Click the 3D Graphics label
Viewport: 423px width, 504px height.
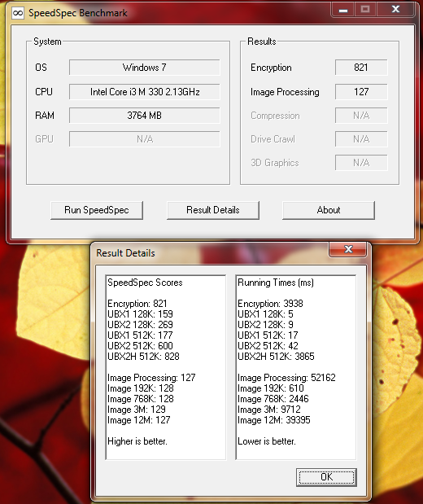275,163
